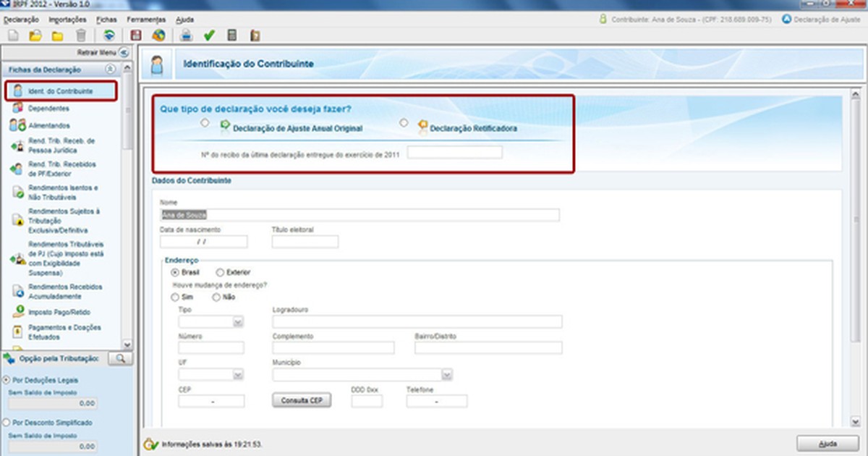
Task: Click the globe transmit icon in toolbar
Action: point(158,35)
